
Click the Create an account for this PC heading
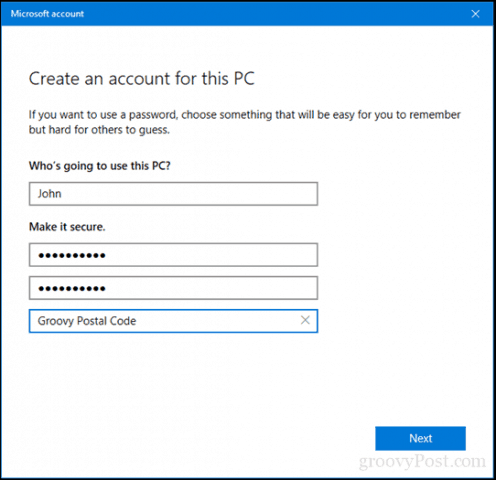tap(142, 79)
